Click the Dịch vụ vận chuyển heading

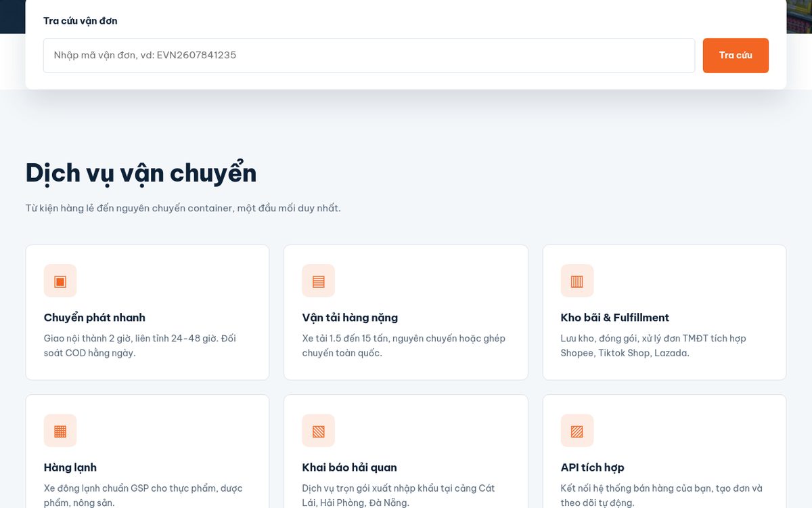click(141, 173)
